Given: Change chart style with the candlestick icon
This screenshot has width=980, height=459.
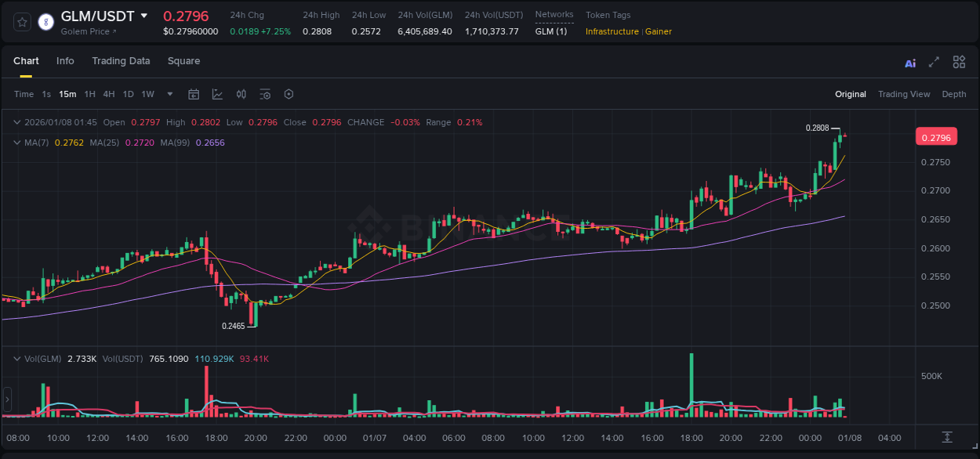Looking at the screenshot, I should 241,94.
